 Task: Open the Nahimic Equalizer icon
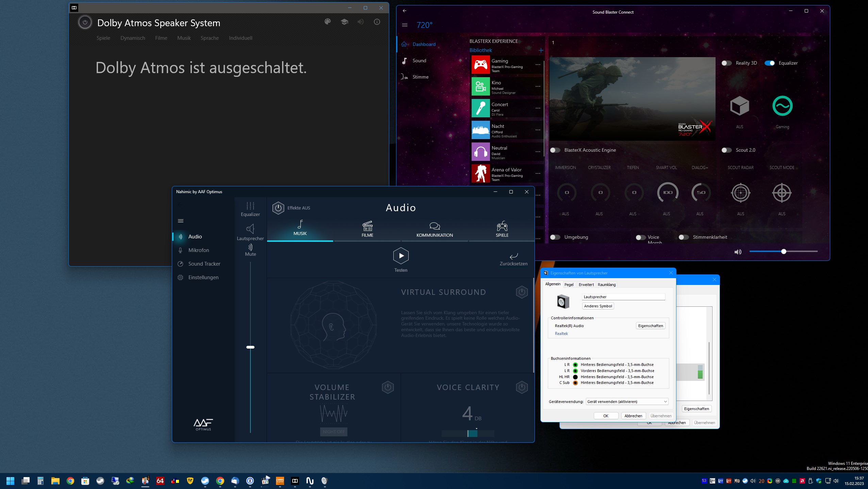click(x=250, y=206)
